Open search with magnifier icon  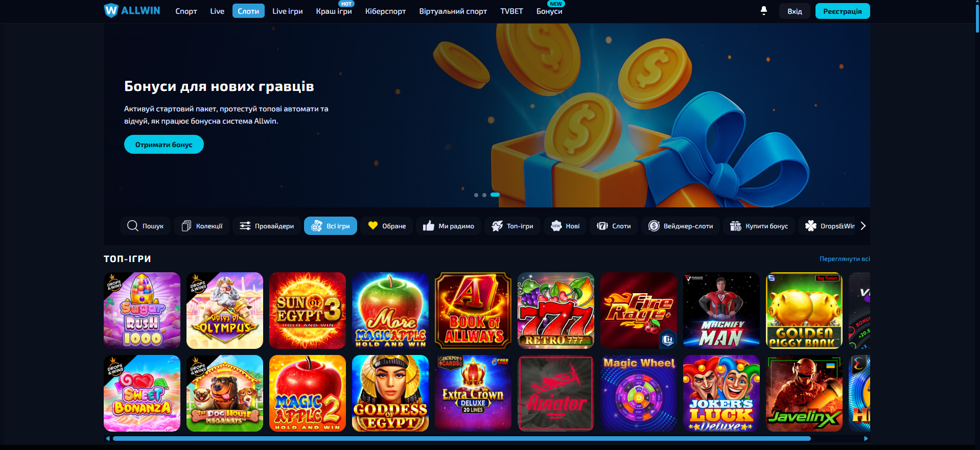145,226
